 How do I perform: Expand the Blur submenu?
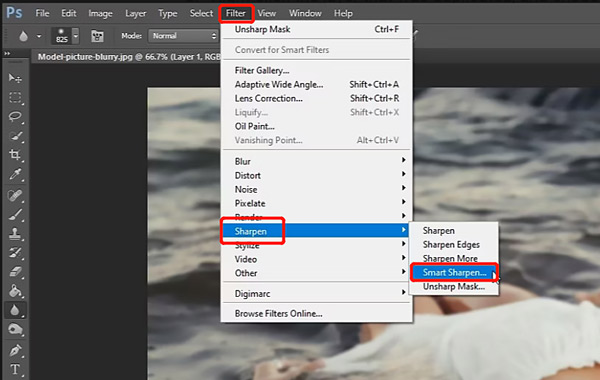tap(316, 161)
